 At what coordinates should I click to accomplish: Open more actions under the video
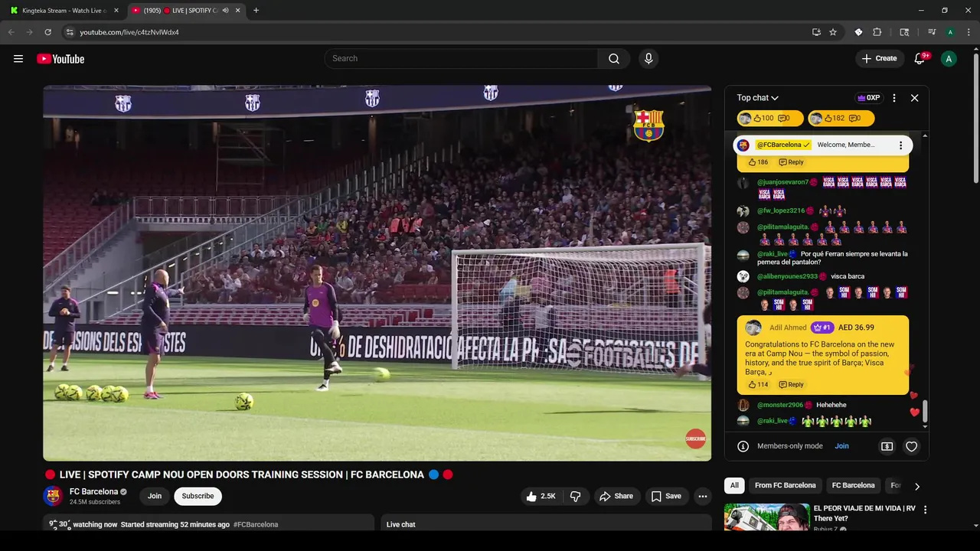[702, 496]
